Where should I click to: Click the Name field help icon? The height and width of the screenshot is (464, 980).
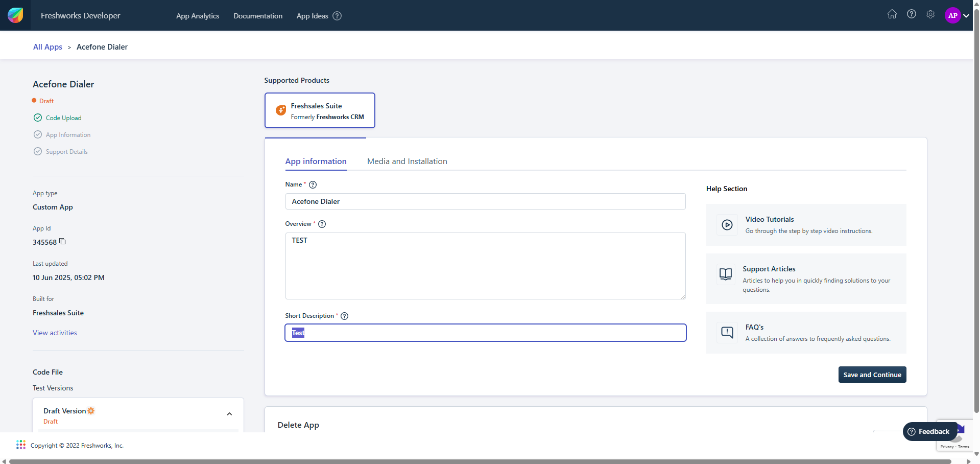pyautogui.click(x=313, y=184)
